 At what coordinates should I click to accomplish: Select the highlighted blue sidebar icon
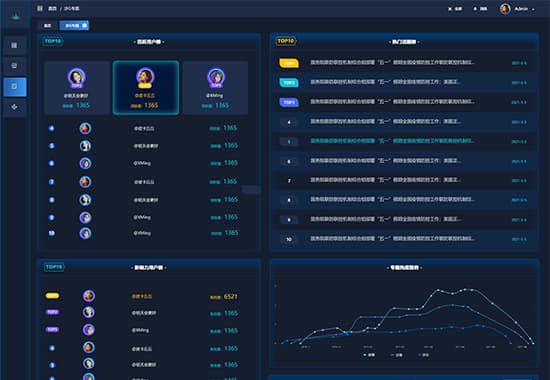coord(15,87)
